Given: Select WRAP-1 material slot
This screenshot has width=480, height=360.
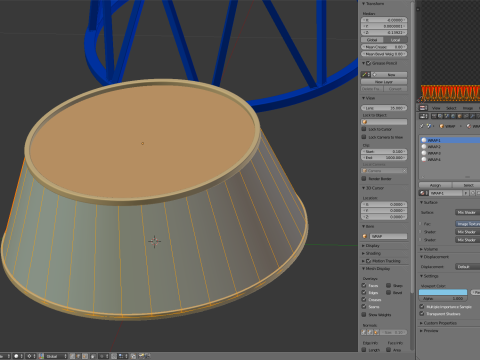Looking at the screenshot, I should (x=450, y=140).
